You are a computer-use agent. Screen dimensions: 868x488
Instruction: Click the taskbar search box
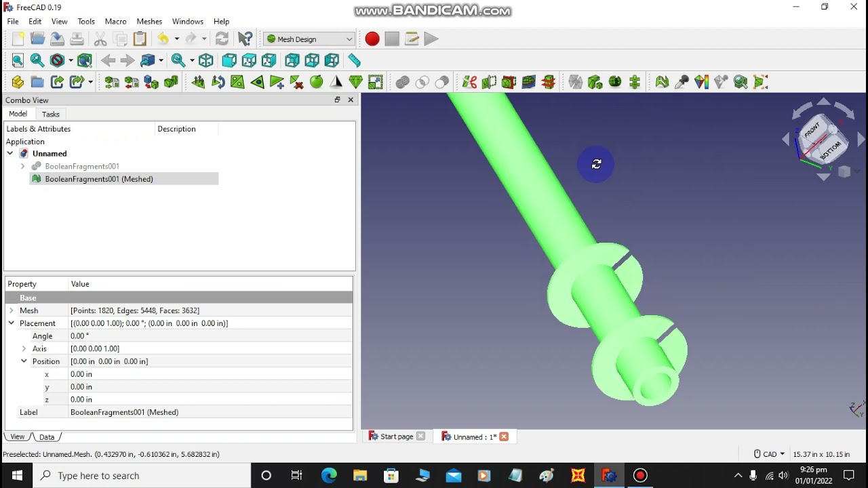(142, 476)
